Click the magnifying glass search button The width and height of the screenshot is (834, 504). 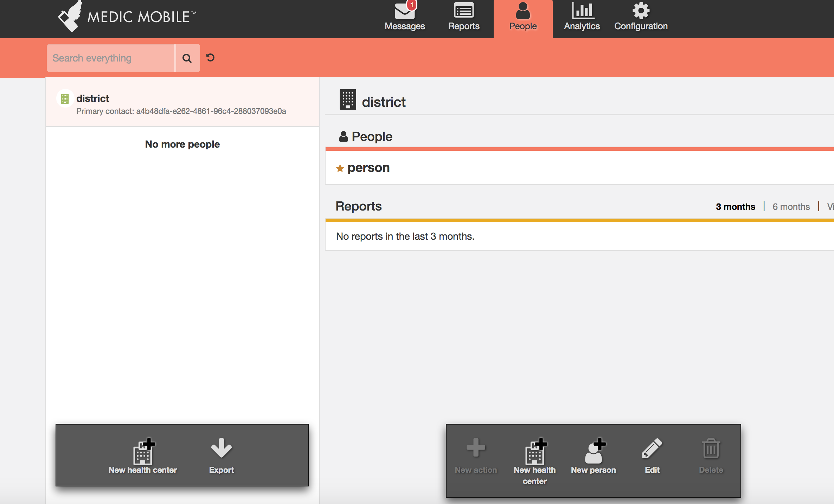187,58
